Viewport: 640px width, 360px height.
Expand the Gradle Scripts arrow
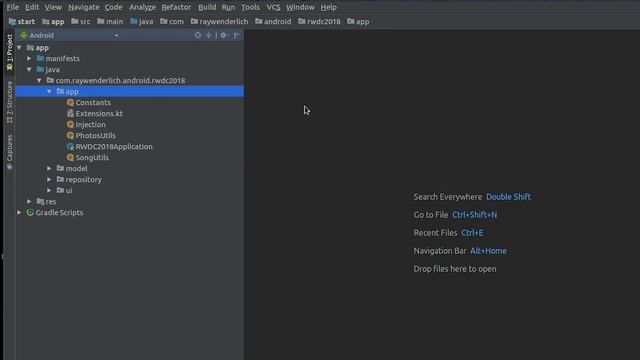tap(19, 213)
